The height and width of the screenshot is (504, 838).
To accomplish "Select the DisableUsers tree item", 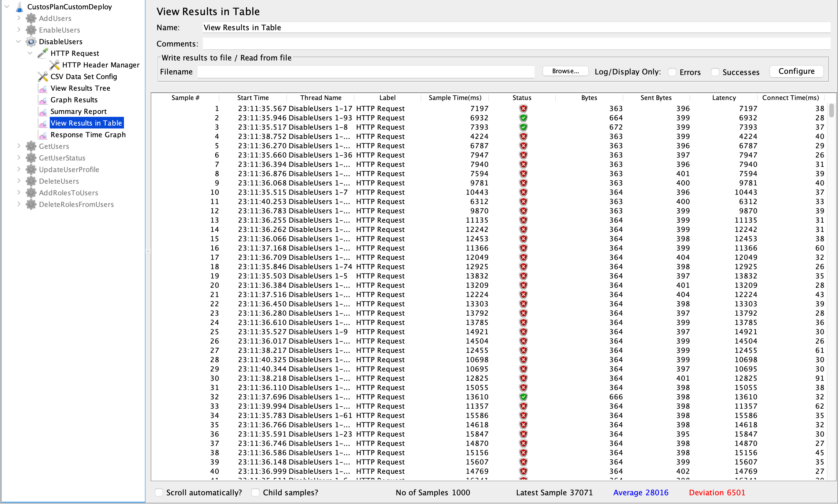I will coord(59,41).
